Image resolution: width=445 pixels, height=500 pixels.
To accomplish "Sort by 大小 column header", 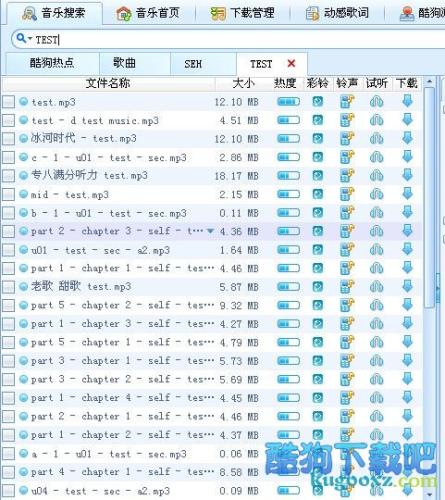I will click(243, 83).
